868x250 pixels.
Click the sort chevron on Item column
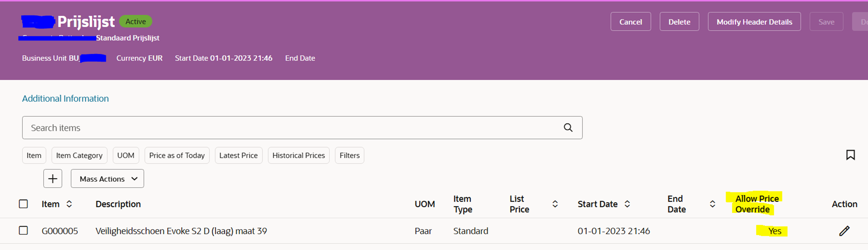coord(70,204)
